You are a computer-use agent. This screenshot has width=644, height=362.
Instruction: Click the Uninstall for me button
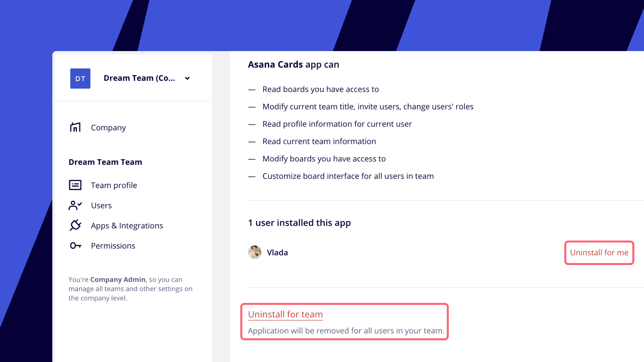point(599,253)
